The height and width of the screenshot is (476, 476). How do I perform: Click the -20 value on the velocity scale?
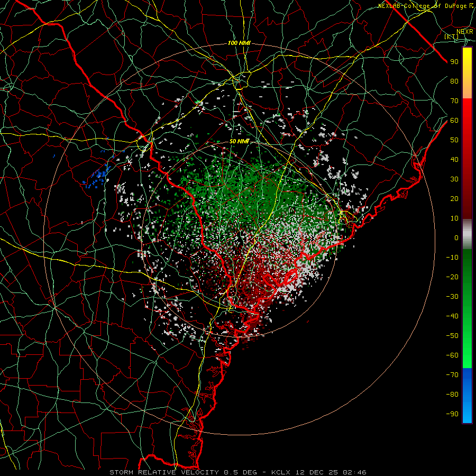pos(452,277)
